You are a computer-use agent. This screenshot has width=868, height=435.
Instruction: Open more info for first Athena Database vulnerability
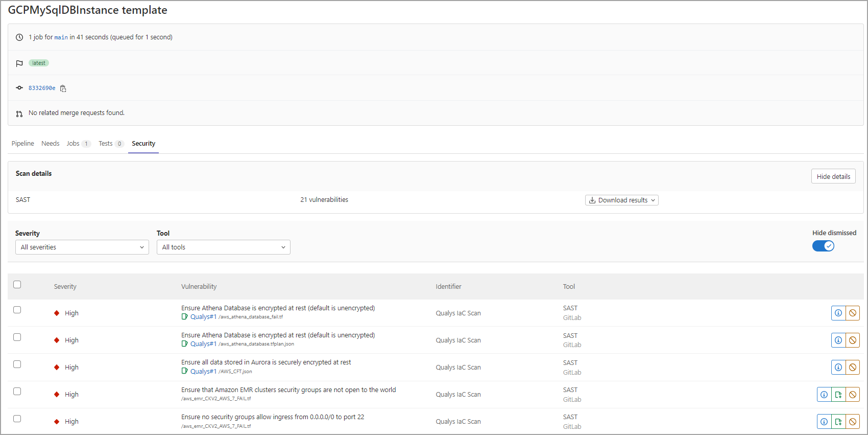click(838, 313)
